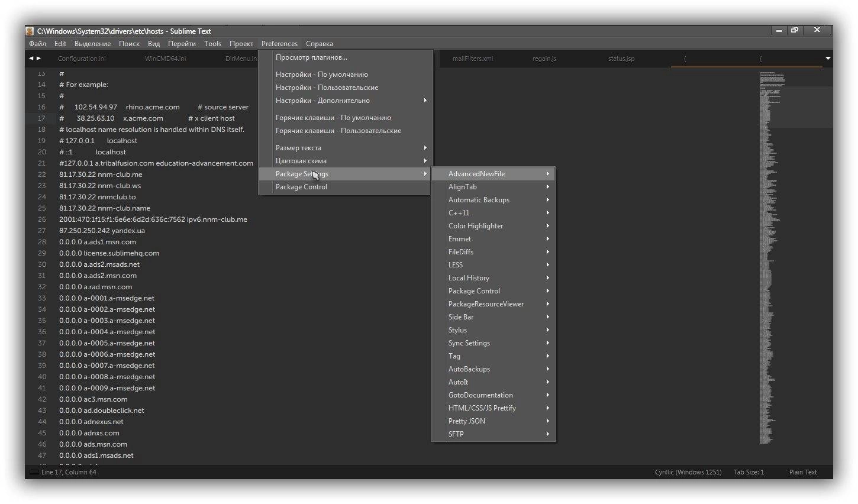Expand GotoDocumentation package settings
Image resolution: width=858 pixels, height=504 pixels.
click(493, 395)
